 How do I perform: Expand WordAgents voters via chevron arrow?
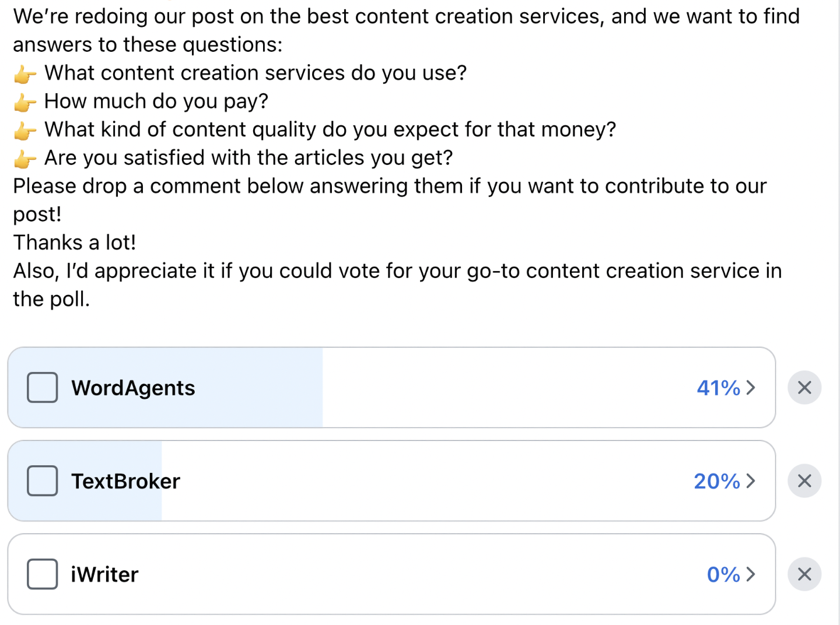click(751, 388)
